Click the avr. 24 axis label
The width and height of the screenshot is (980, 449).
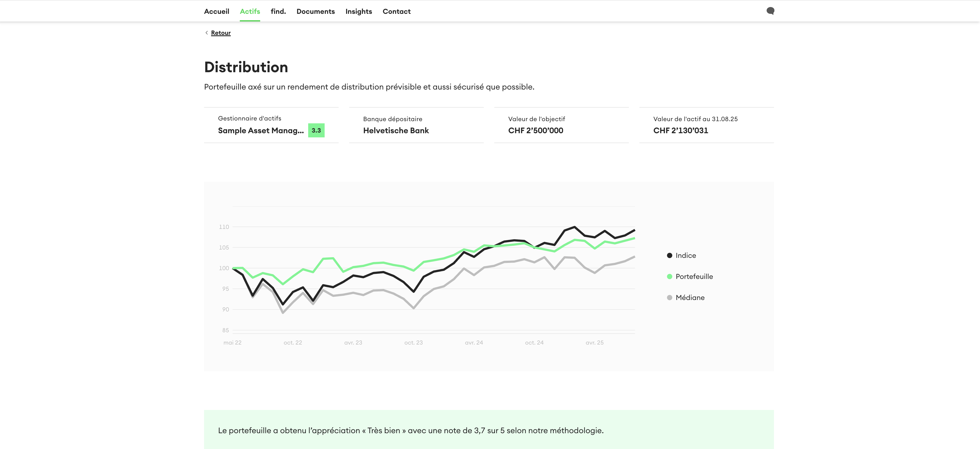coord(474,342)
